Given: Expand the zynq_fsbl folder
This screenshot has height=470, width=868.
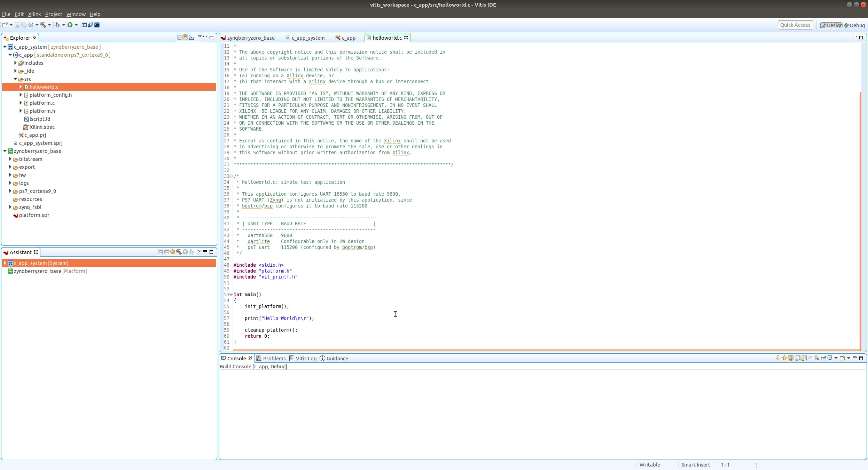Looking at the screenshot, I should click(10, 207).
